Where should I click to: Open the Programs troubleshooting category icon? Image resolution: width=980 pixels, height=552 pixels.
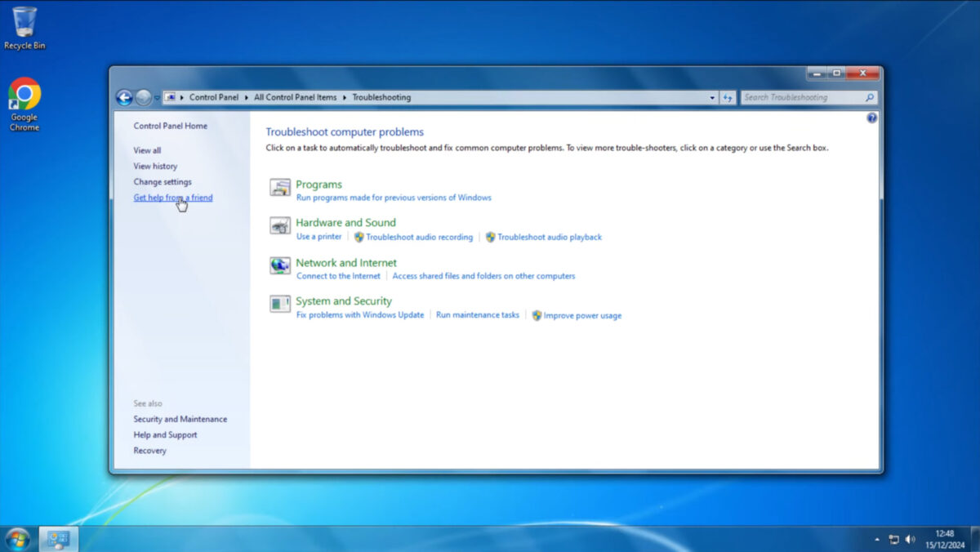[x=281, y=188]
